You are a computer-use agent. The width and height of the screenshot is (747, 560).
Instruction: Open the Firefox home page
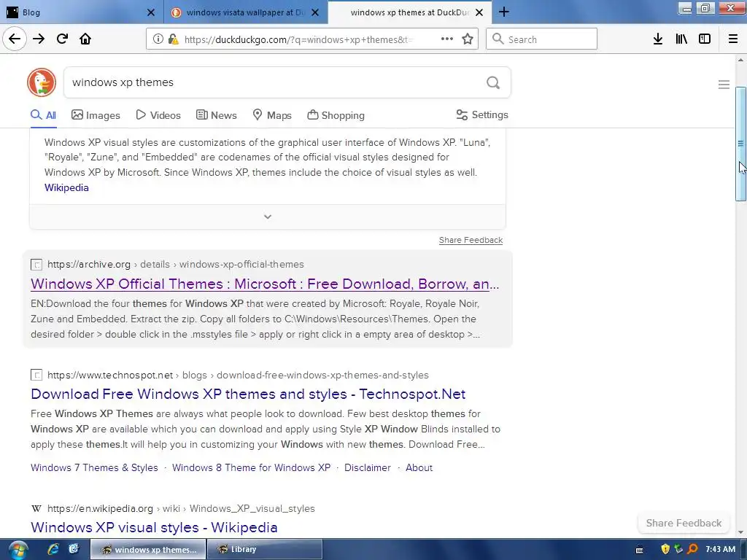pyautogui.click(x=85, y=39)
